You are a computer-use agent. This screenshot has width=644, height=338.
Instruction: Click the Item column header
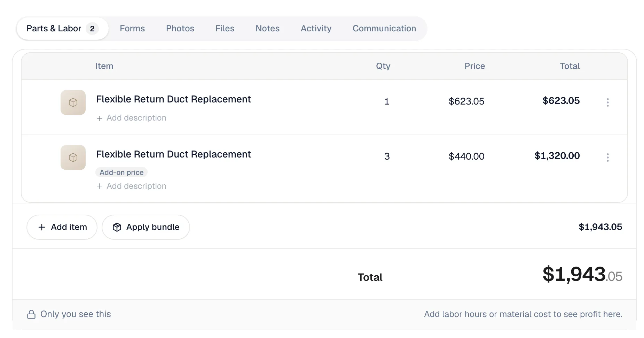[104, 66]
